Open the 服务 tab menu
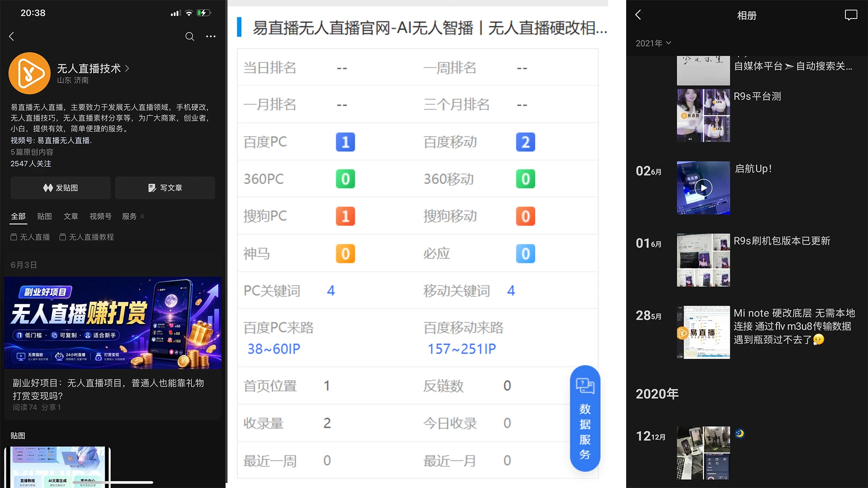868x488 pixels. click(x=133, y=216)
